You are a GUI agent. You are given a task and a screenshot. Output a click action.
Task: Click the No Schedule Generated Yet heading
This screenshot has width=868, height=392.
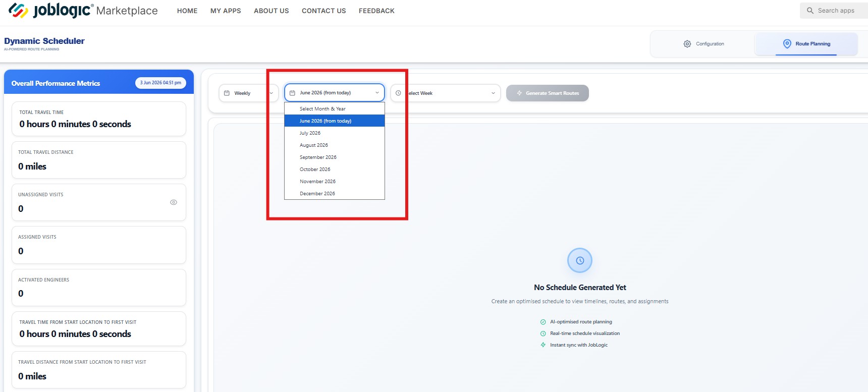(x=580, y=288)
